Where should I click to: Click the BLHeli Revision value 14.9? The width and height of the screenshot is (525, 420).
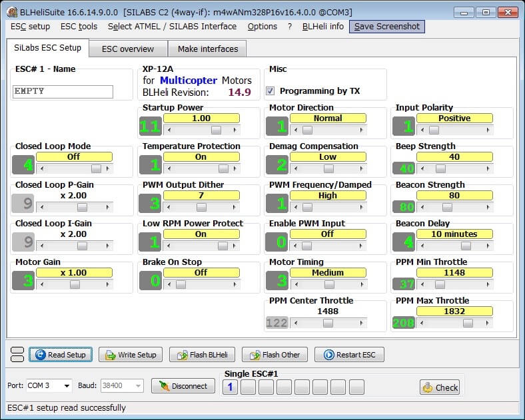coord(239,93)
